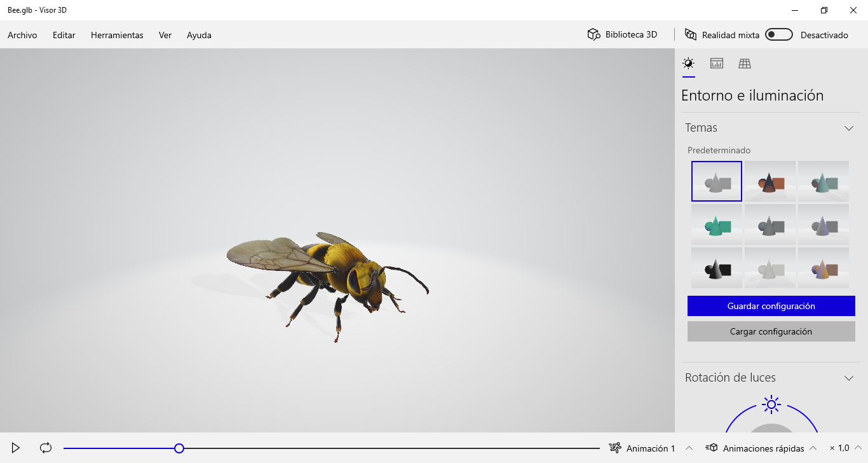Click the Realidad mixta cube icon

[x=691, y=34]
